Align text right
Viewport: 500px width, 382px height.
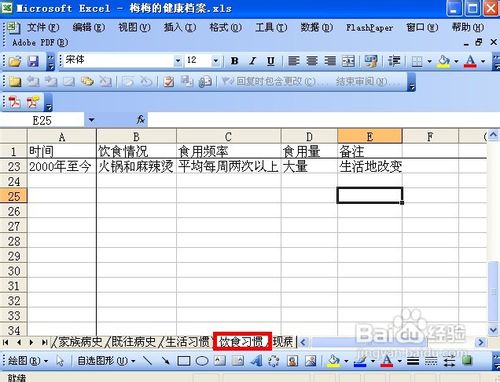coord(330,61)
